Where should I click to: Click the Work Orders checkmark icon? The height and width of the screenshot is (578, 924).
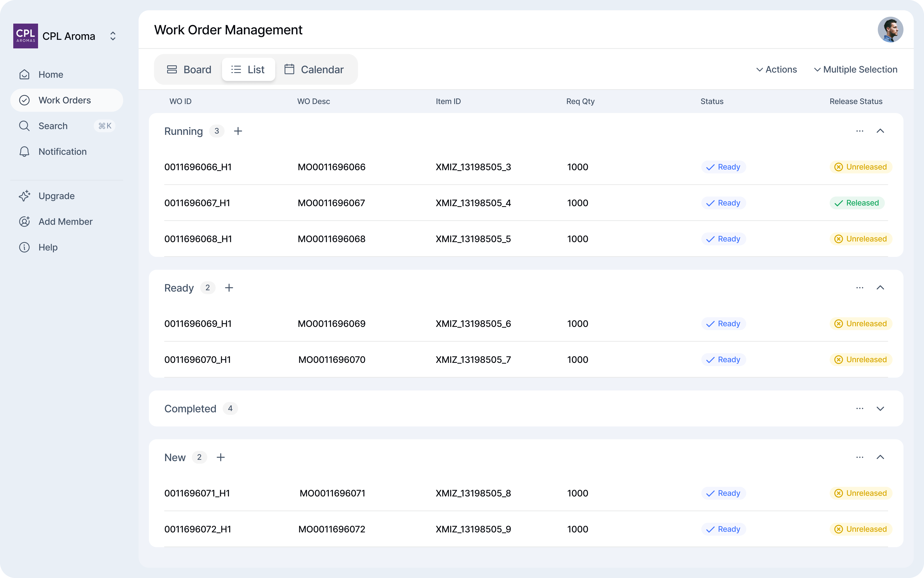coord(24,100)
